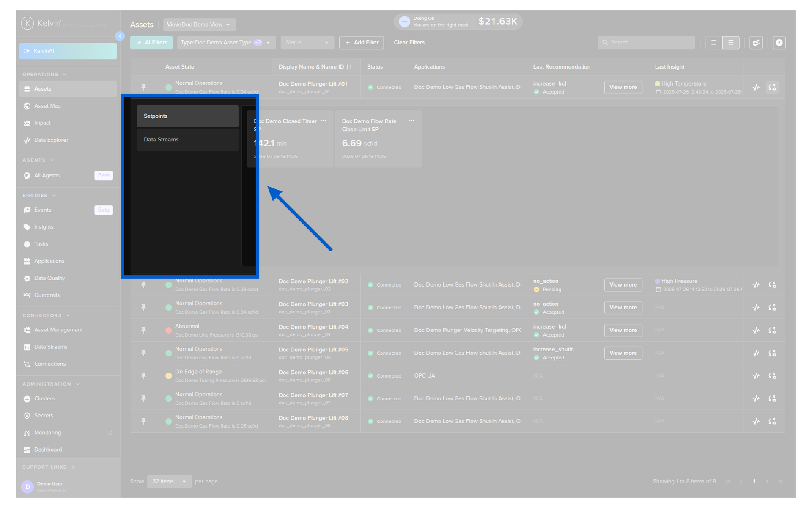The height and width of the screenshot is (508, 812).
Task: Click the impact summary showing $21.63K
Action: 458,22
